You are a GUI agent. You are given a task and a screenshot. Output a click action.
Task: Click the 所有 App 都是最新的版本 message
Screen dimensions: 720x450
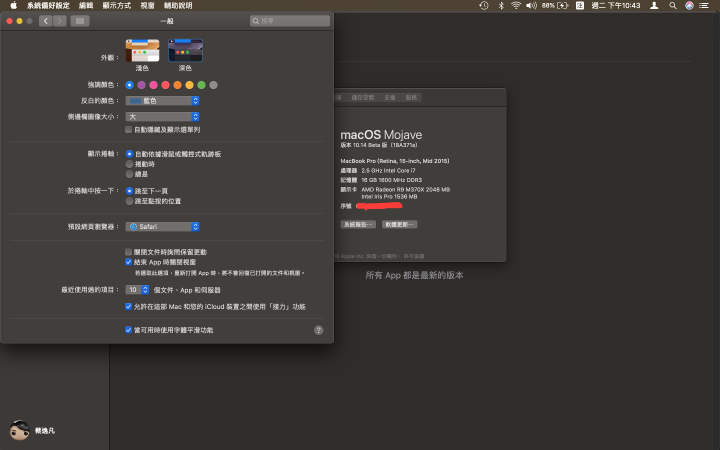pyautogui.click(x=414, y=275)
